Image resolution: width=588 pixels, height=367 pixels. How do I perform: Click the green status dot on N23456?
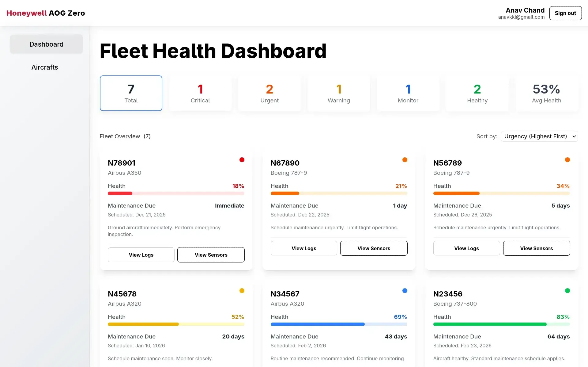(x=567, y=291)
